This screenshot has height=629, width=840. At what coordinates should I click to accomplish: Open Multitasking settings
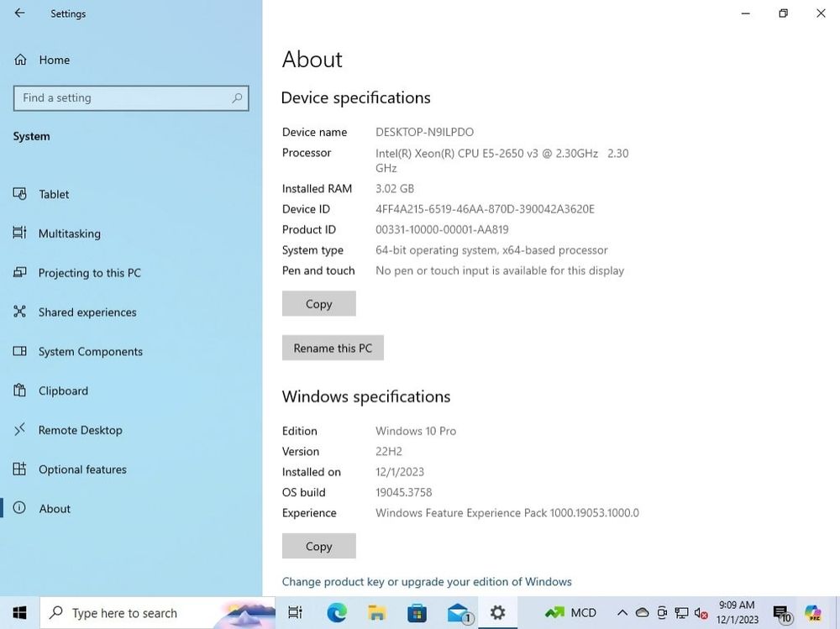(70, 233)
